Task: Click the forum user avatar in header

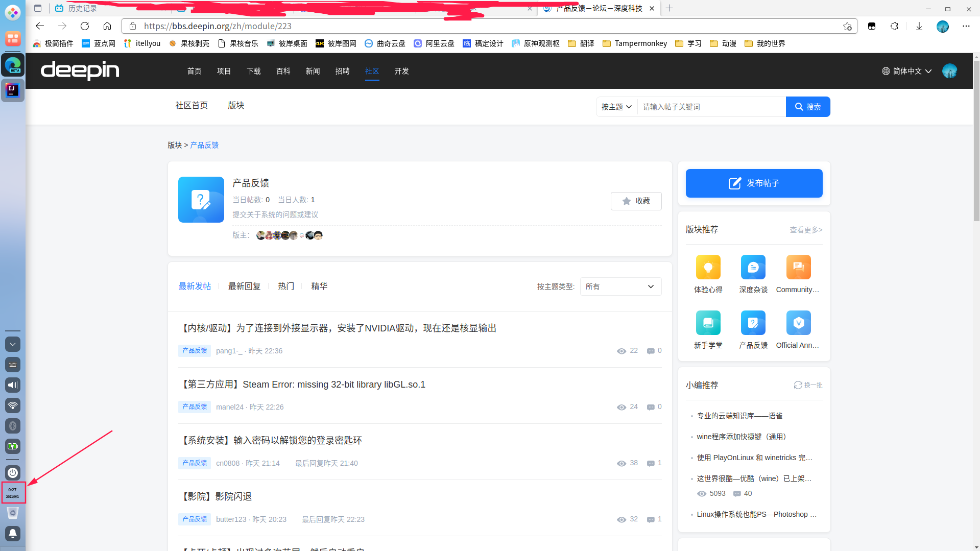Action: [950, 71]
